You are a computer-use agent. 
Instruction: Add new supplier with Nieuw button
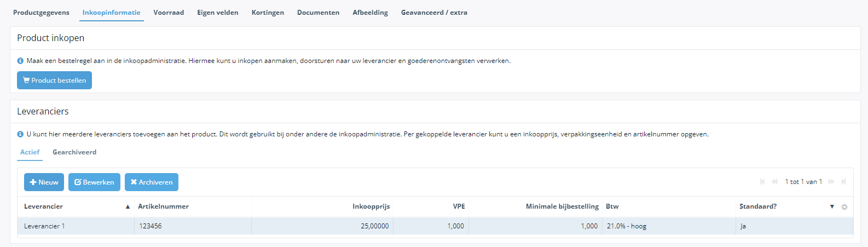(44, 182)
